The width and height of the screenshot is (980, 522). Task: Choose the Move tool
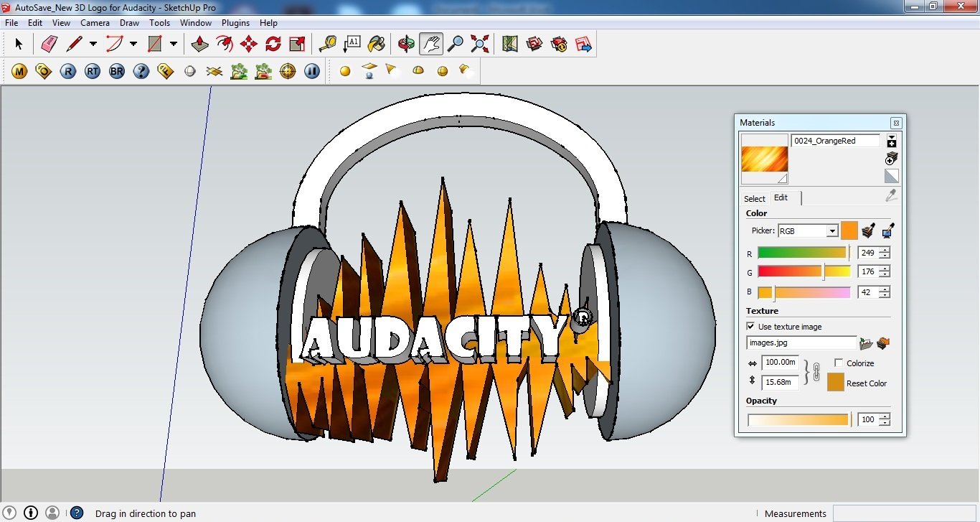[248, 44]
